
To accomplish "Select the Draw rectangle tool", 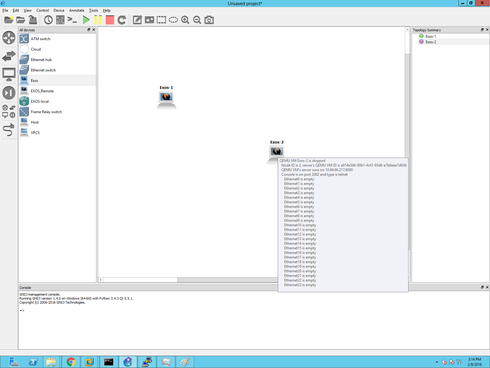I will point(161,20).
